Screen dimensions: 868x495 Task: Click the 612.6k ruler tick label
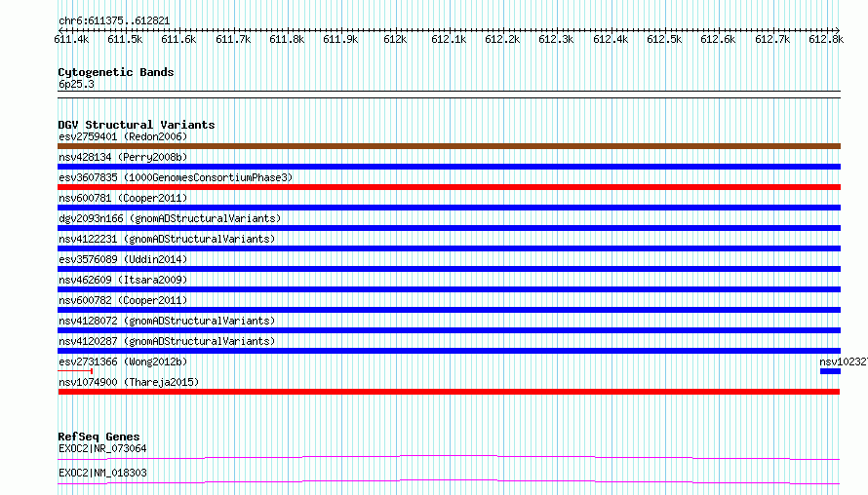pos(718,39)
